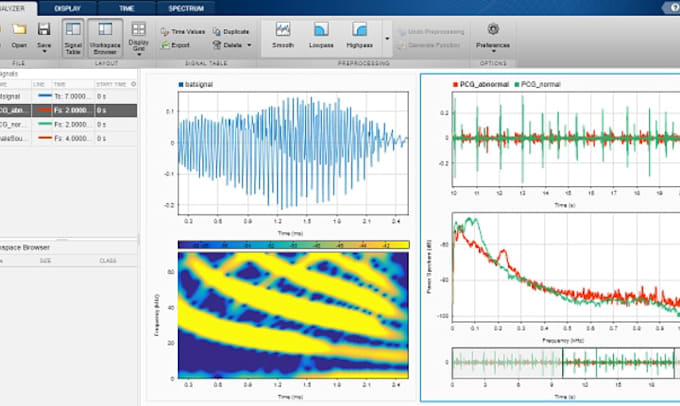
Task: Toggle the Signal Table layout button
Action: point(73,38)
